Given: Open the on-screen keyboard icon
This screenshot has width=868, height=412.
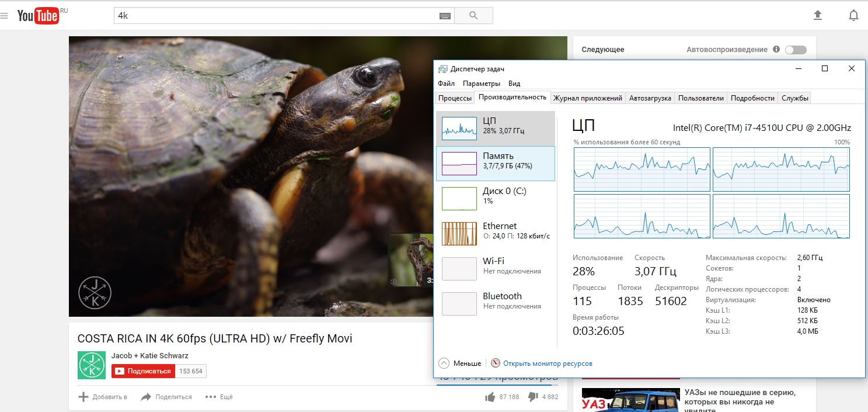Looking at the screenshot, I should [445, 16].
